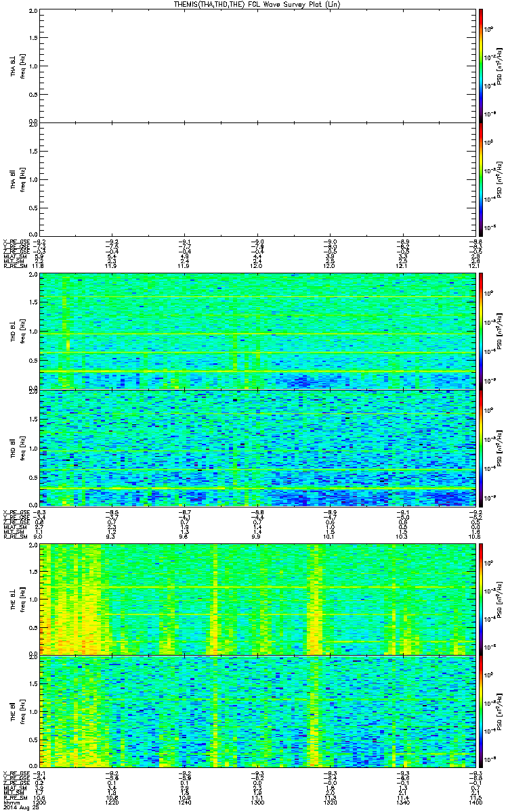Click the PSD color bar beside THD B-perpendicular
Screen dimensions: 508x812
pos(480,331)
